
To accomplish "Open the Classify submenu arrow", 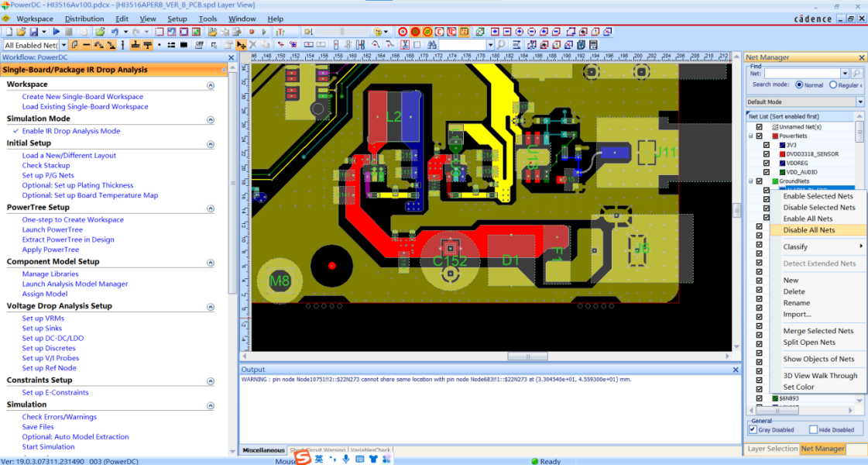I will [861, 246].
